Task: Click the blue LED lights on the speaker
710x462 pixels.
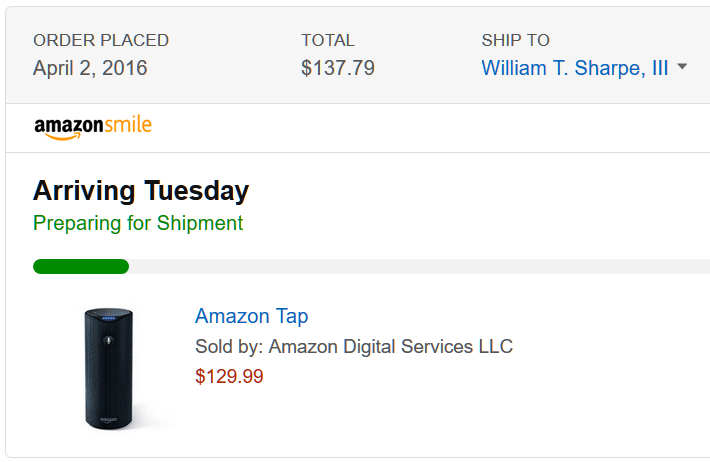Action: (108, 319)
